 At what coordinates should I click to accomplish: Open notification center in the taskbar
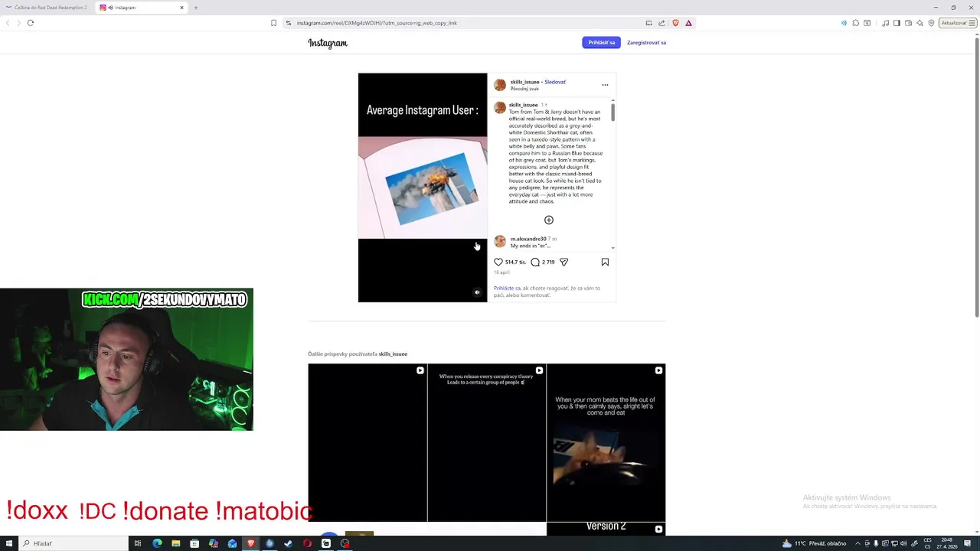point(968,543)
